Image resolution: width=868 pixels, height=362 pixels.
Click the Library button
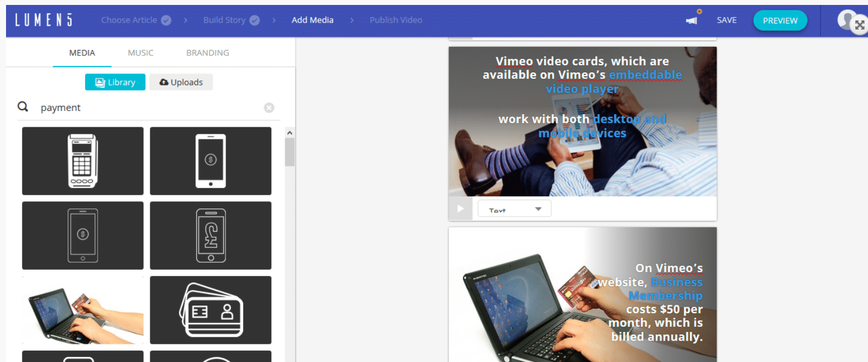115,82
